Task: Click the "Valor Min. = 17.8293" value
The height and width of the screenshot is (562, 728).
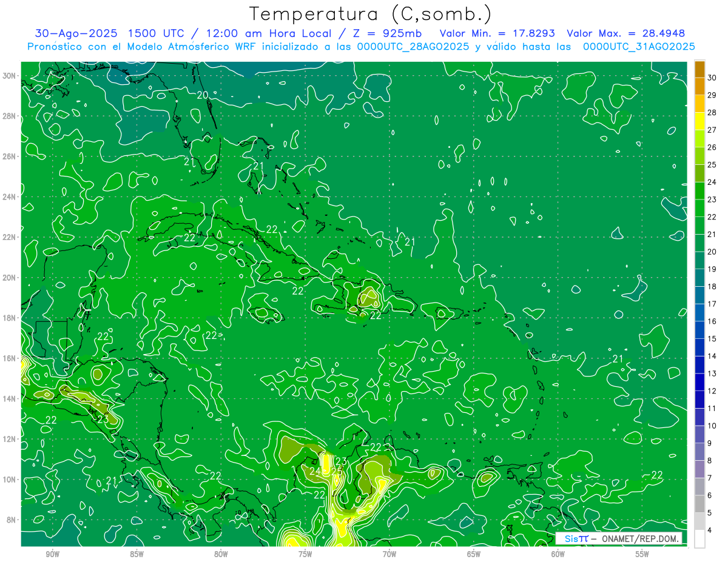Action: pyautogui.click(x=497, y=33)
